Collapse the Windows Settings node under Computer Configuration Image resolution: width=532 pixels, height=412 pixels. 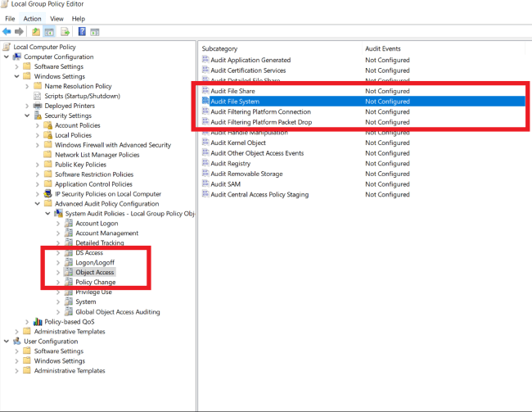click(16, 76)
